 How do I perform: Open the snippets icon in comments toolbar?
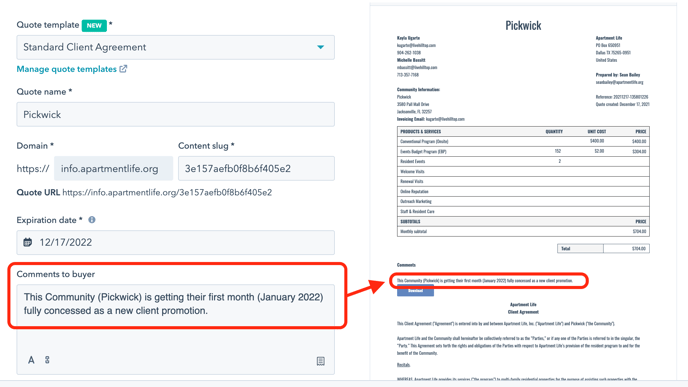[321, 361]
